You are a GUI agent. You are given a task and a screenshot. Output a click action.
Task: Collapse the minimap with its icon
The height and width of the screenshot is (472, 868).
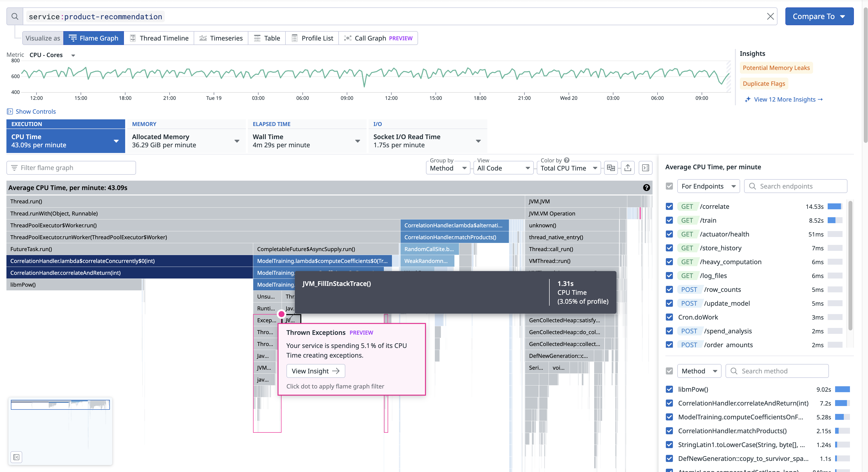[x=16, y=457]
